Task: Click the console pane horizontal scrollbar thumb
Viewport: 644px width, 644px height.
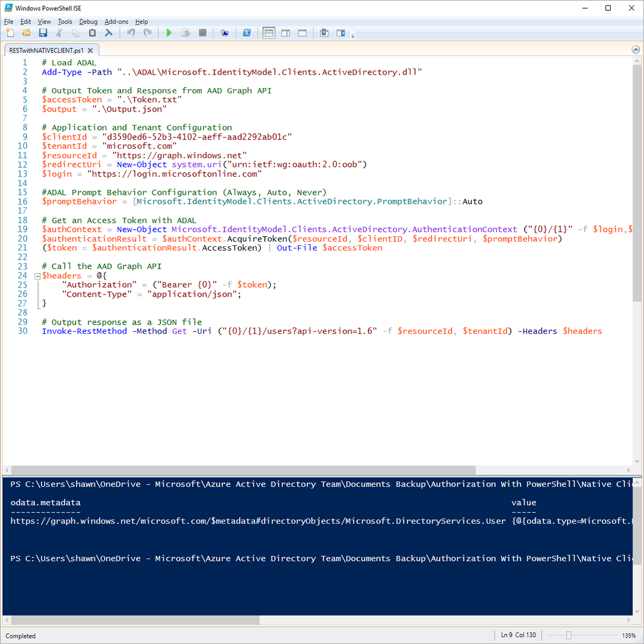Action: click(135, 620)
